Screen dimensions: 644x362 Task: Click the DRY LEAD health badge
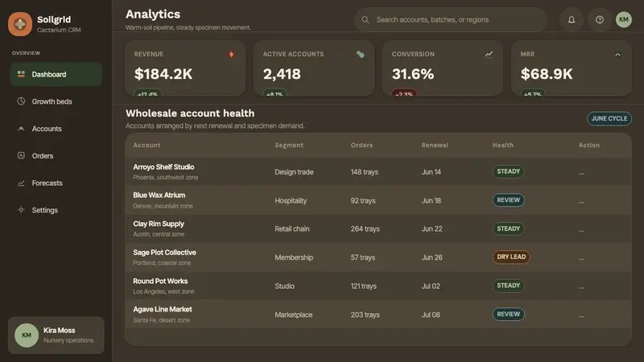point(511,257)
